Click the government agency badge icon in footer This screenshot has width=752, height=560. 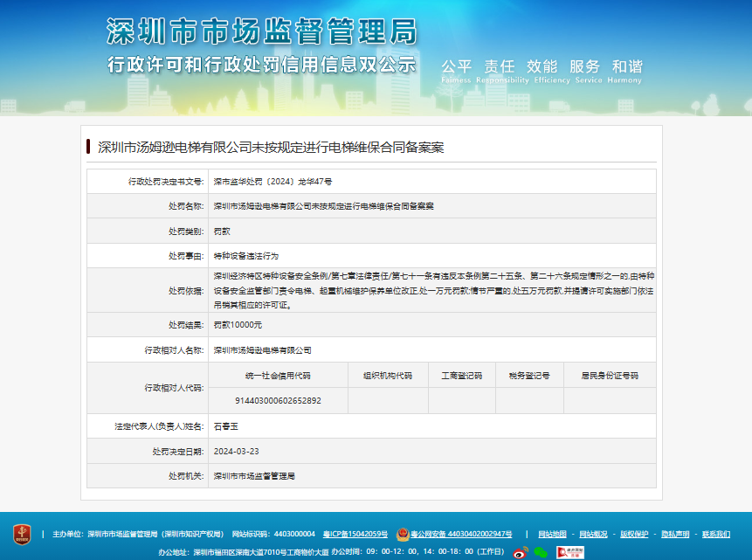click(22, 534)
